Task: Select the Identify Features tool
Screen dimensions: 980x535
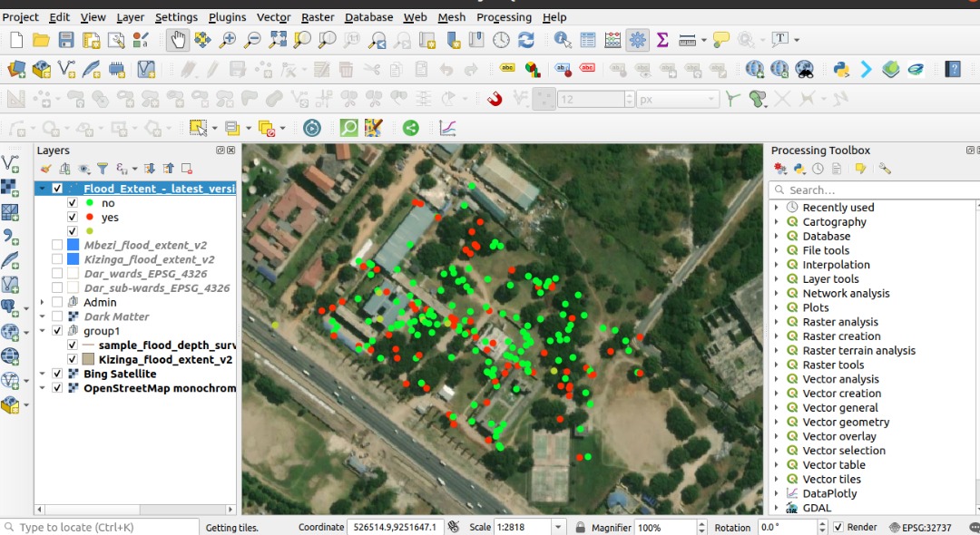Action: click(563, 40)
